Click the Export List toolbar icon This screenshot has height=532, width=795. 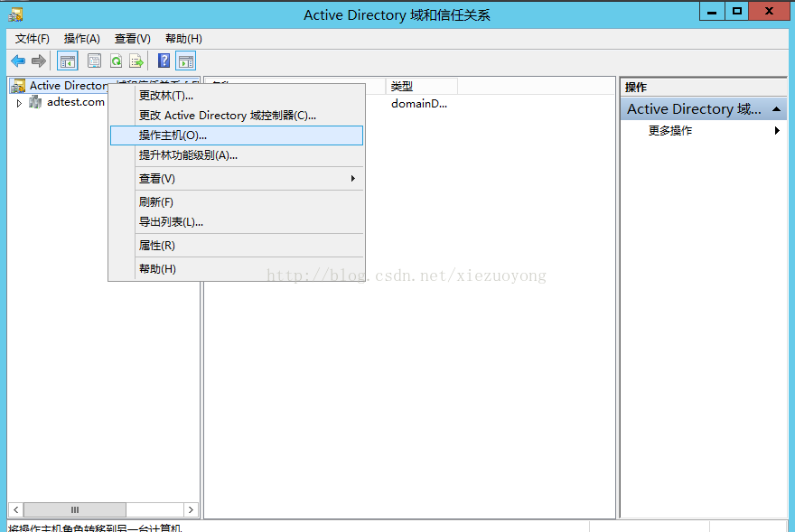point(136,61)
